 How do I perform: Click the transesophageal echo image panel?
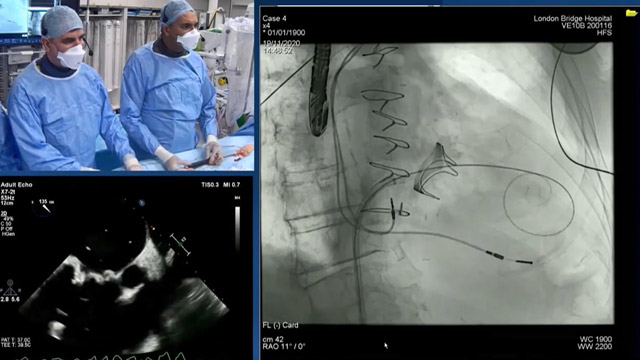(x=127, y=267)
